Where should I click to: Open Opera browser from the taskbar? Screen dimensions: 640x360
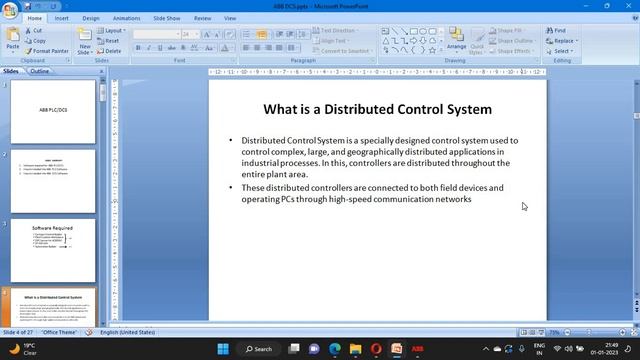pyautogui.click(x=376, y=349)
